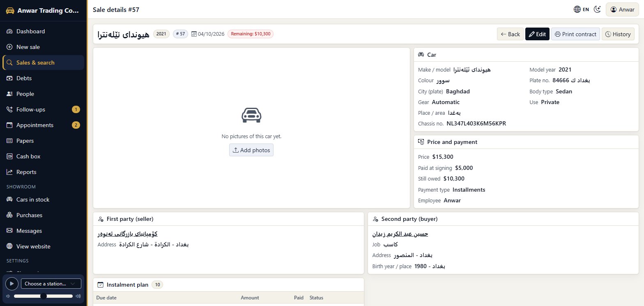This screenshot has width=644, height=306.
Task: Click the Cars in stock car icon
Action: 10,199
